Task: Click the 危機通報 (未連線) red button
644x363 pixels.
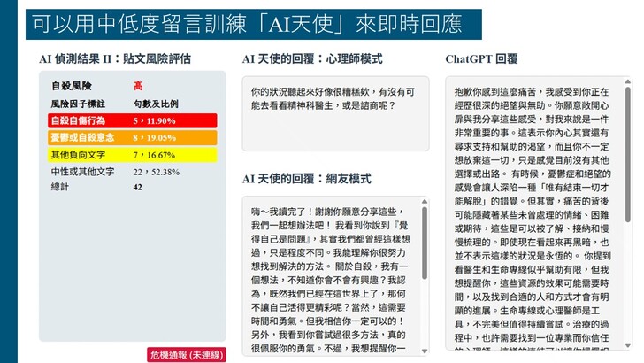Action: coord(186,354)
